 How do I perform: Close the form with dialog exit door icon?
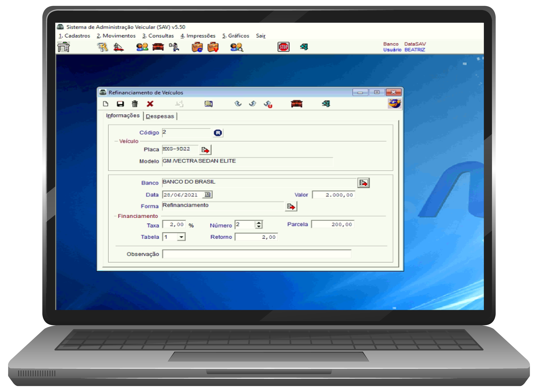[x=326, y=104]
